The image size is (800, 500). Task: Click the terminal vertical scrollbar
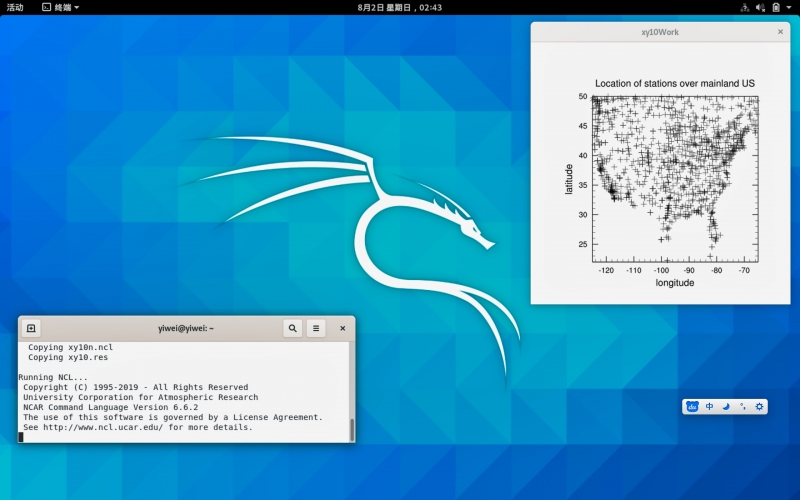[x=351, y=429]
